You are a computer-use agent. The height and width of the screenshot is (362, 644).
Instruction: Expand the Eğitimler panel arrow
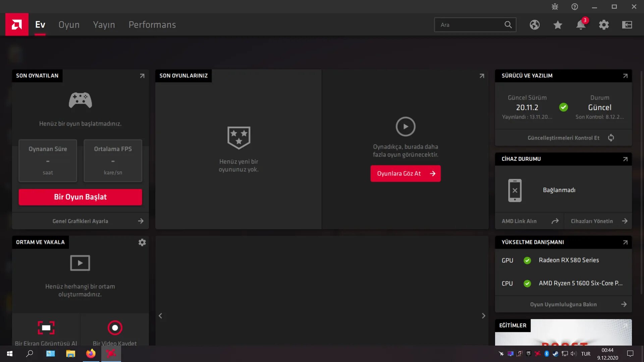tap(625, 325)
